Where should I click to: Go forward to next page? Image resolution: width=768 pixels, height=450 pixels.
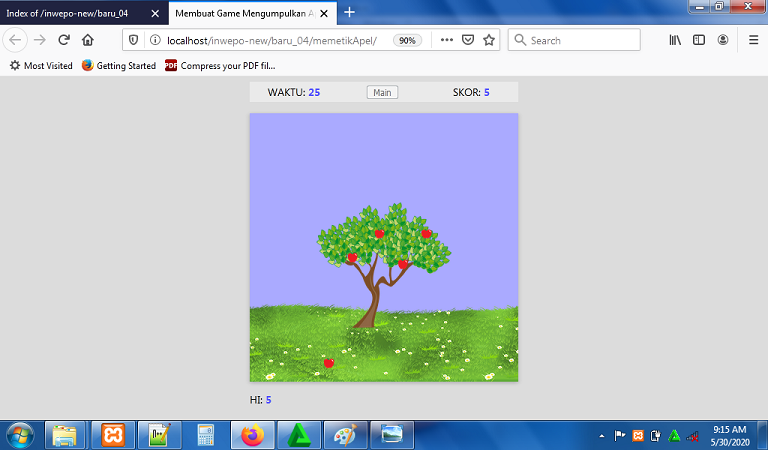click(40, 40)
